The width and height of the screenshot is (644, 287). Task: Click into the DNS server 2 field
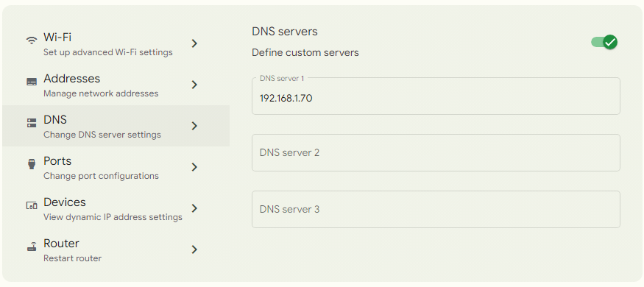pyautogui.click(x=436, y=153)
